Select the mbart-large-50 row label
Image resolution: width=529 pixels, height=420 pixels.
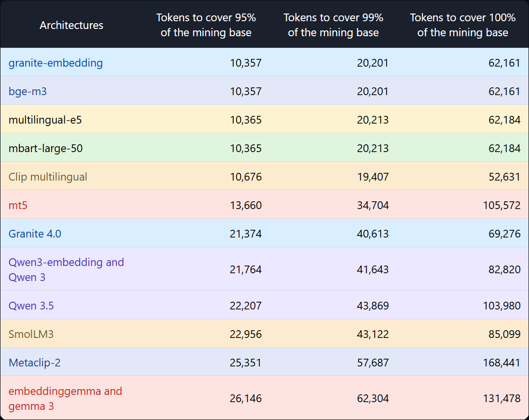coord(45,148)
